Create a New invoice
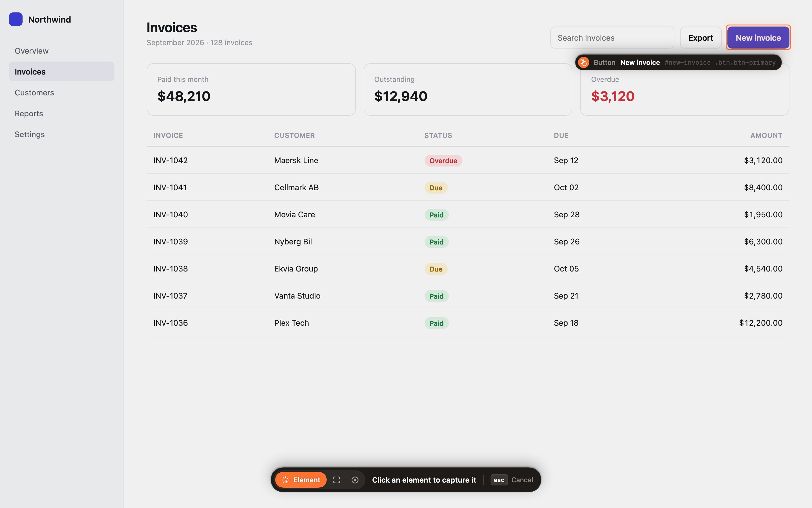Image resolution: width=812 pixels, height=508 pixels. [758, 38]
